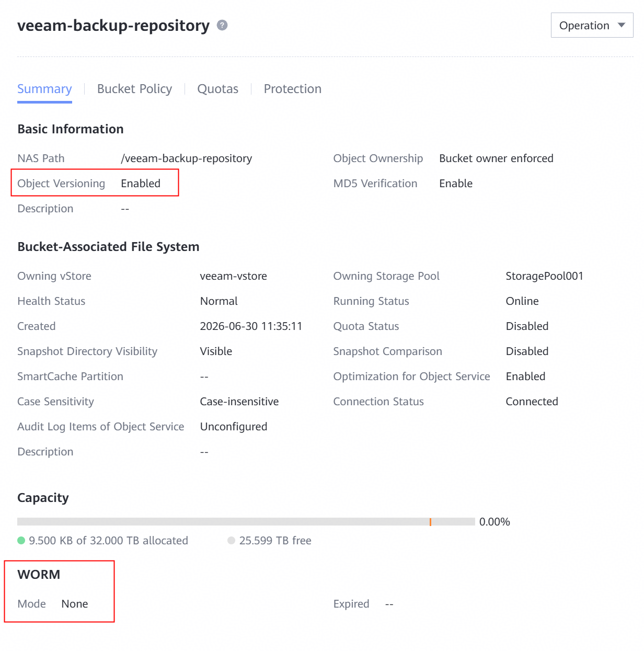Click the capacity usage progress bar
Screen dimensions: 644x651
pyautogui.click(x=246, y=522)
